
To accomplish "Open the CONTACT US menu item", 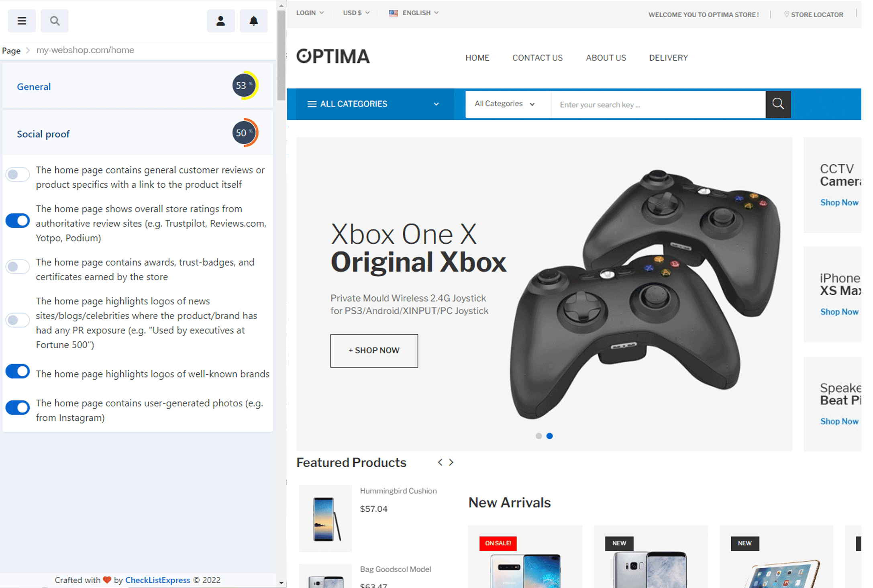I will 537,58.
